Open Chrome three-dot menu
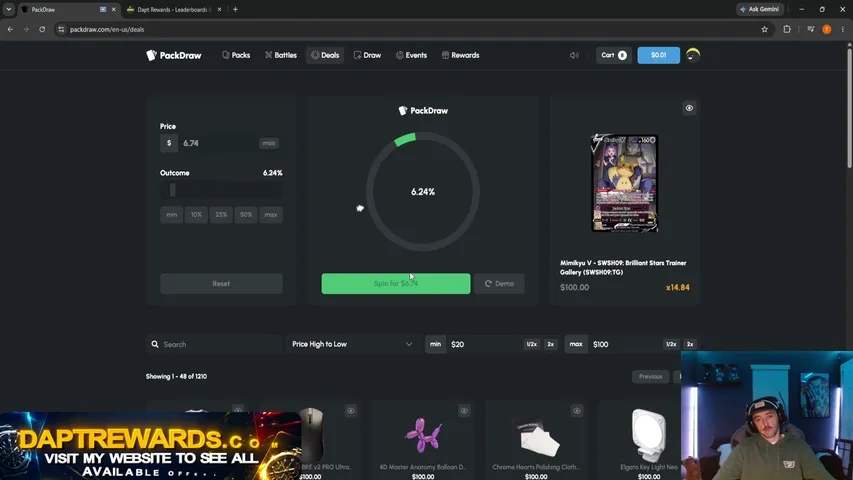Screen dimensions: 853x480 pos(843,29)
